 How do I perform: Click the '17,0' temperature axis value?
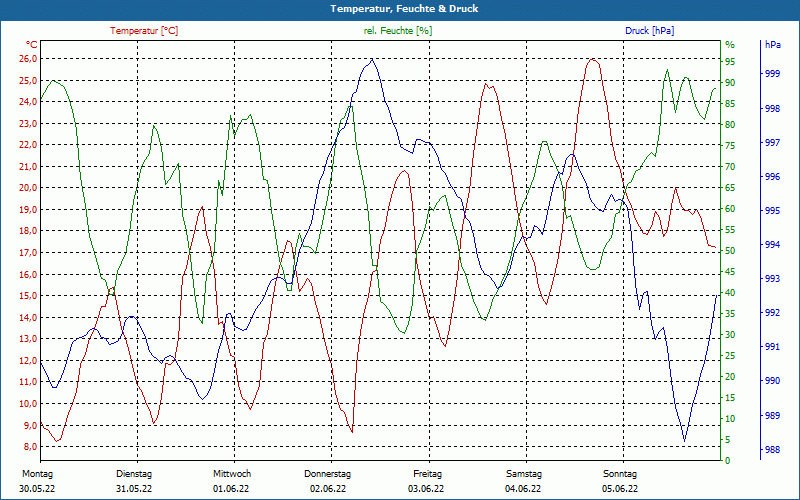[x=28, y=253]
